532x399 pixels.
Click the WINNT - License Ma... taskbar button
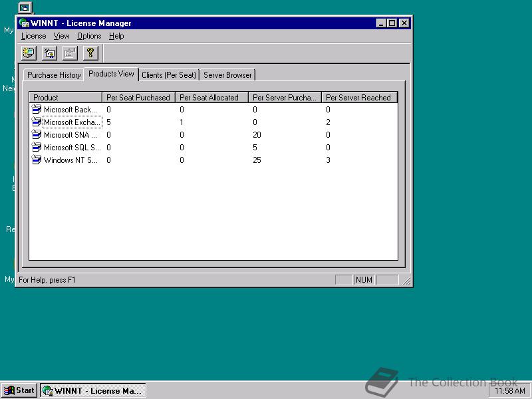pos(93,390)
